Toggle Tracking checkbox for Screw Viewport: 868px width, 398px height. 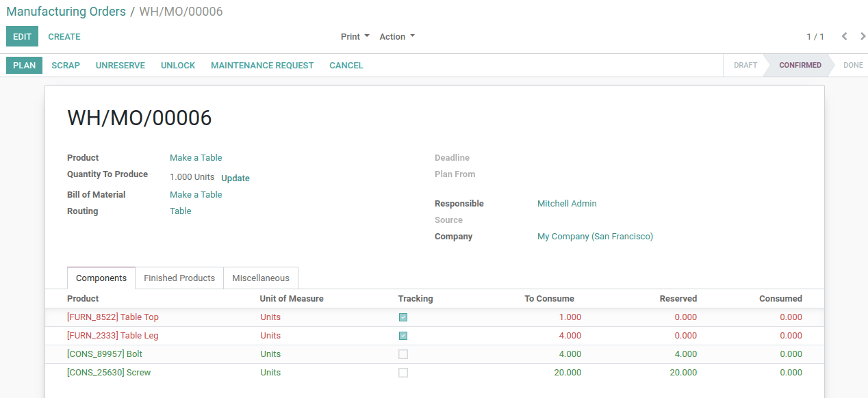pos(403,373)
